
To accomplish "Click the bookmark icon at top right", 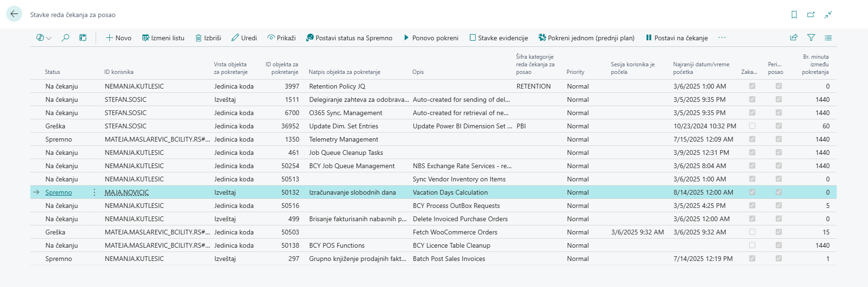I will point(794,15).
